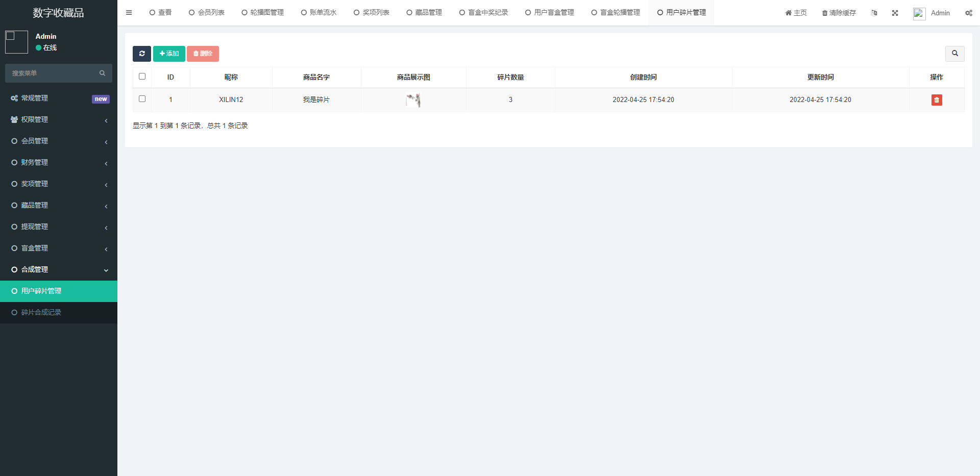Viewport: 980px width, 476px height.
Task: Toggle the sidebar hamburger menu icon
Action: pos(129,13)
